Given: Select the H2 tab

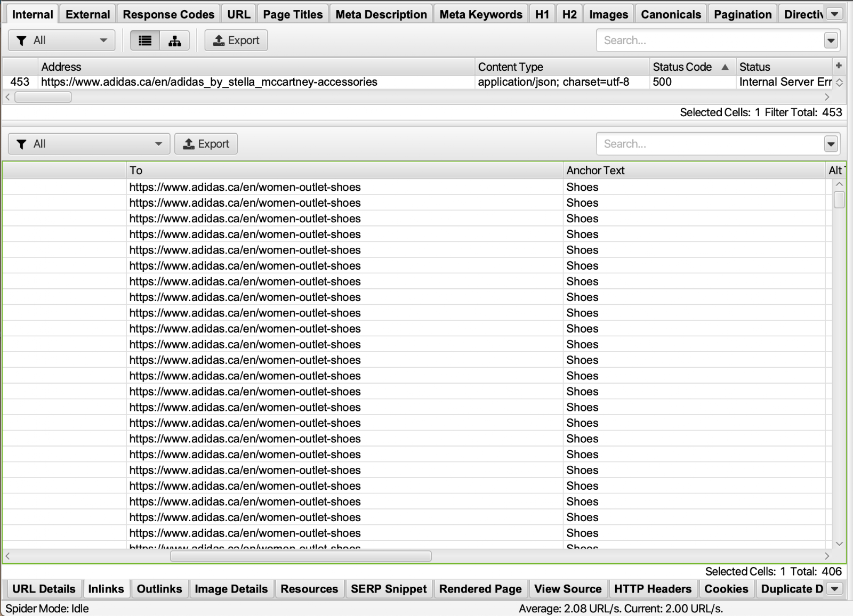Looking at the screenshot, I should 569,14.
